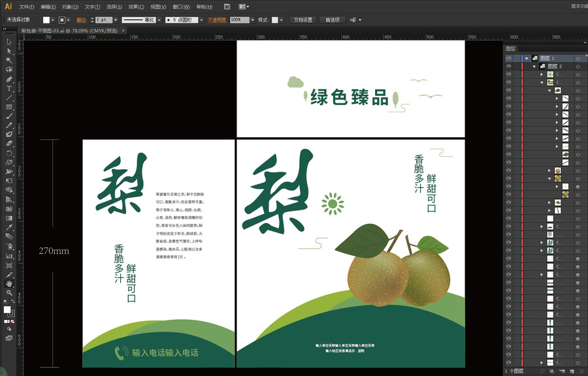Select the Lasso tool

(9, 70)
